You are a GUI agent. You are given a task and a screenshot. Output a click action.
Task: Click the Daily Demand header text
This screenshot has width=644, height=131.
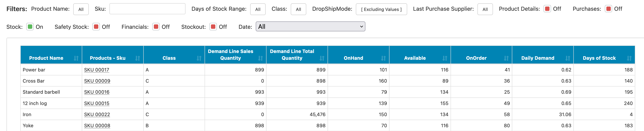pyautogui.click(x=538, y=58)
